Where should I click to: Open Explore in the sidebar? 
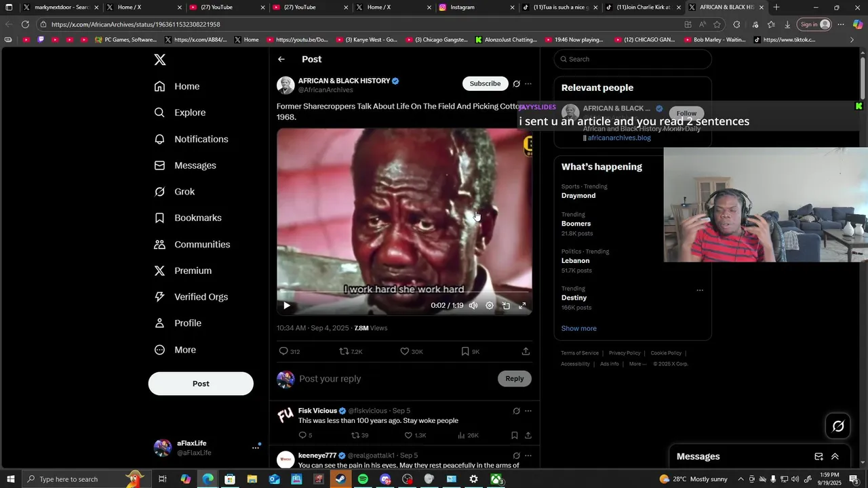pyautogui.click(x=180, y=113)
